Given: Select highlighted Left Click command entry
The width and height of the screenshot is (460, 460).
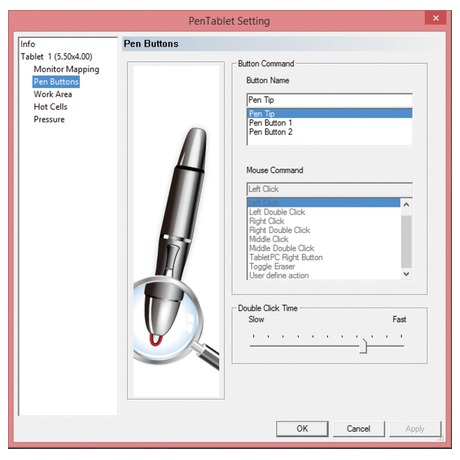Looking at the screenshot, I should point(324,202).
